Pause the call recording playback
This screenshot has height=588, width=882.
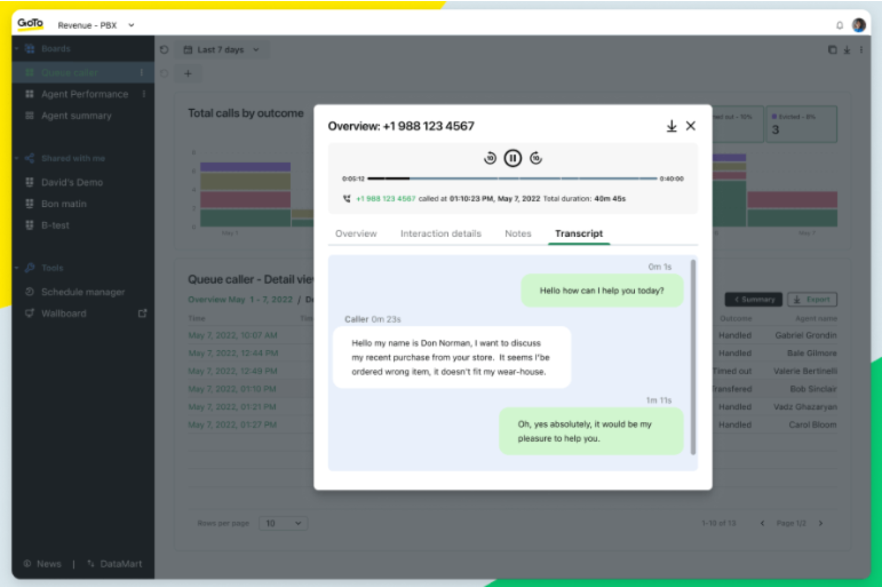[513, 158]
